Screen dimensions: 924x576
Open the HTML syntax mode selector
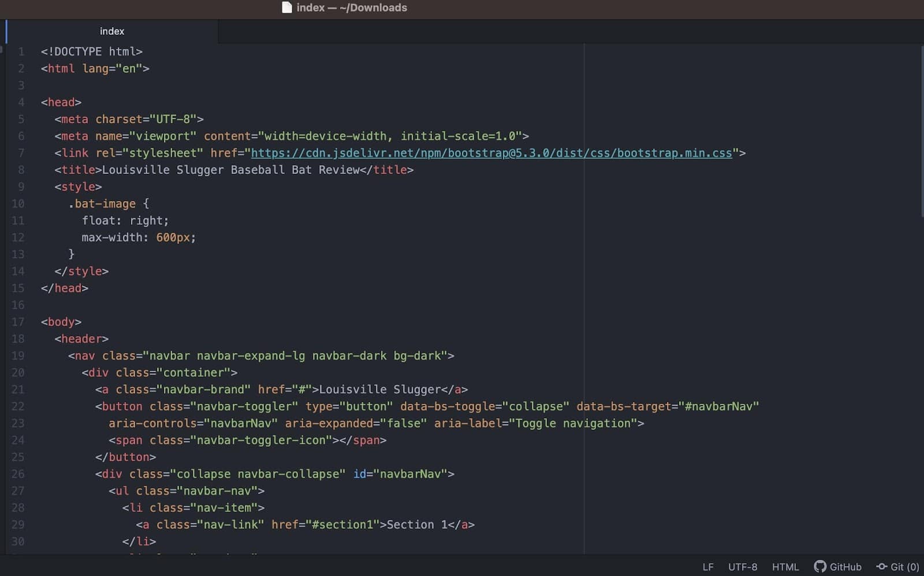point(785,567)
